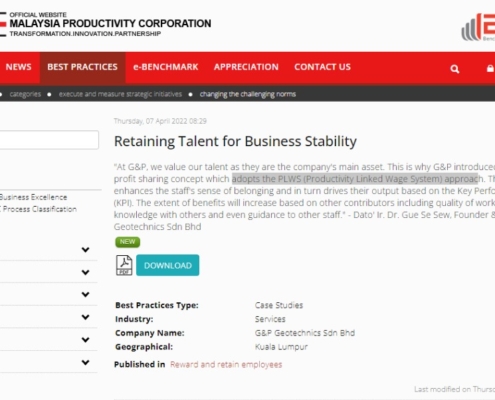Expand the third sidebar chevron
The width and height of the screenshot is (495, 400).
(x=86, y=295)
